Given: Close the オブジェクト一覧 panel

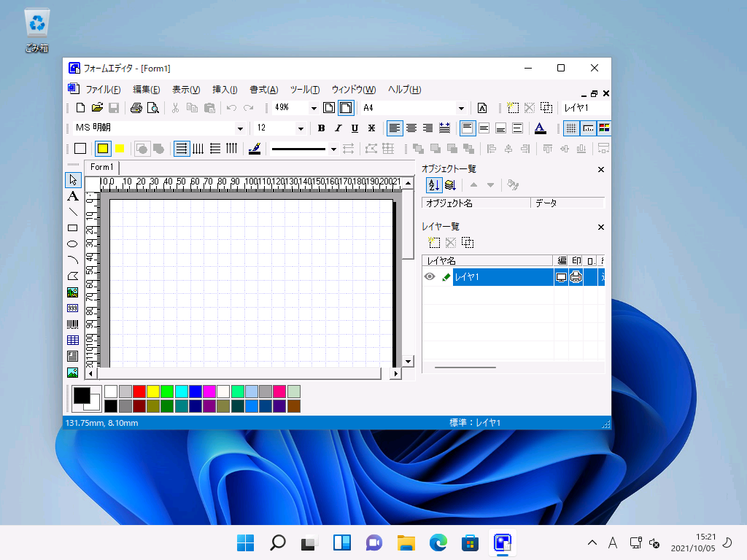Looking at the screenshot, I should pyautogui.click(x=601, y=169).
